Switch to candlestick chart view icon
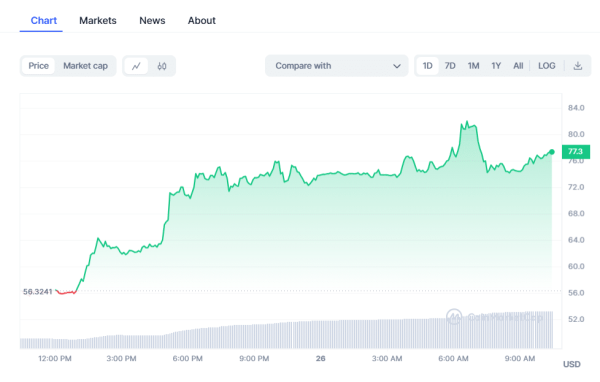Image resolution: width=600 pixels, height=382 pixels. tap(162, 66)
